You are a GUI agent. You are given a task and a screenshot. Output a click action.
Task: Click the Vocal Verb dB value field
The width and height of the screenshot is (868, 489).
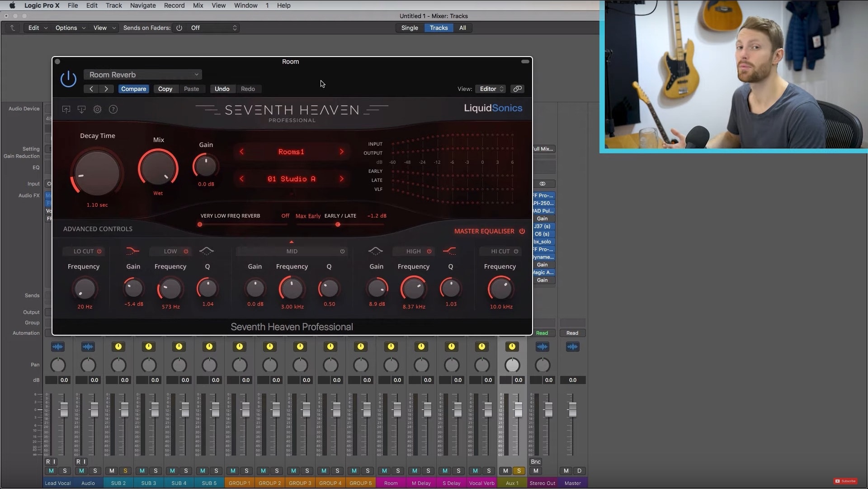pyautogui.click(x=488, y=380)
